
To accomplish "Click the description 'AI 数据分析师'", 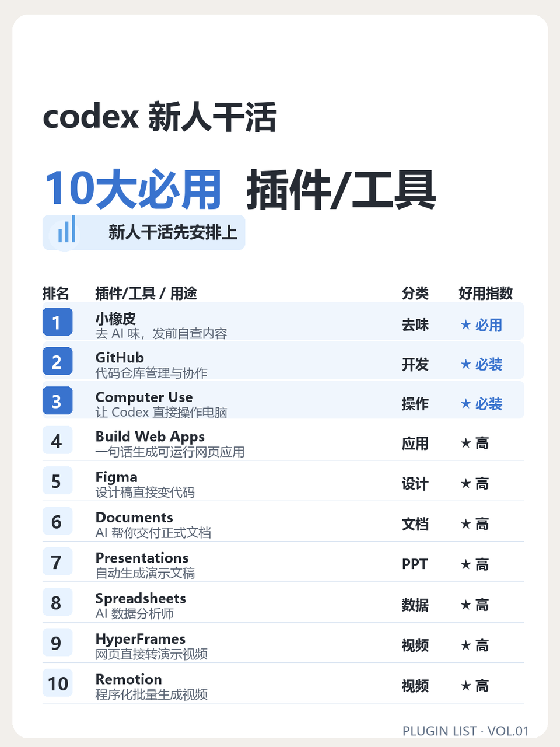I will pos(135,614).
